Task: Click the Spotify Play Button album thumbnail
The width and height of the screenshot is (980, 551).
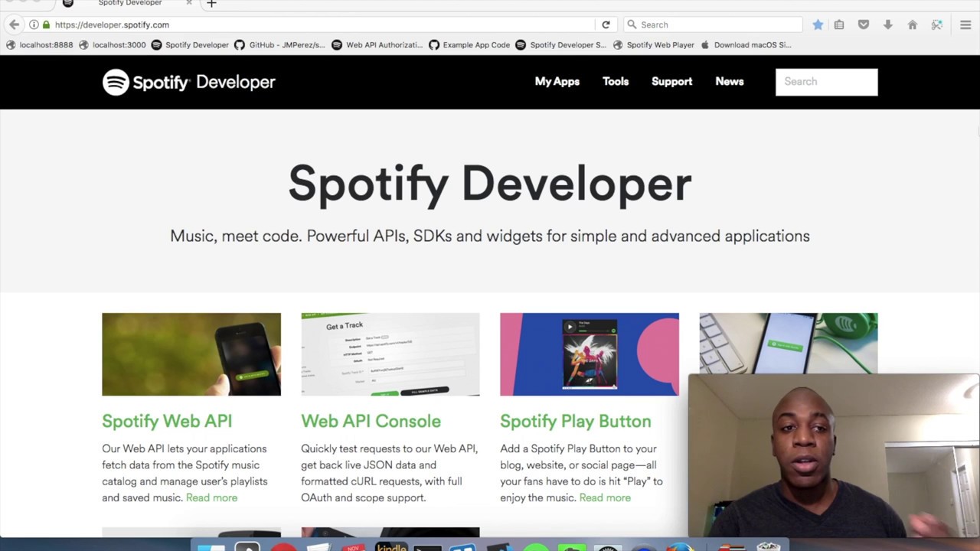Action: 590,354
